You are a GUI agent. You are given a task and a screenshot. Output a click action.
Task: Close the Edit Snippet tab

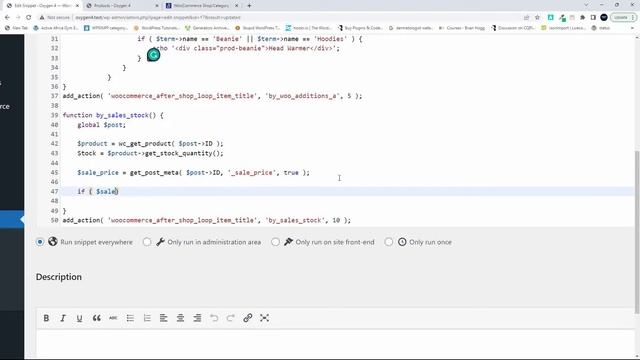click(x=77, y=6)
